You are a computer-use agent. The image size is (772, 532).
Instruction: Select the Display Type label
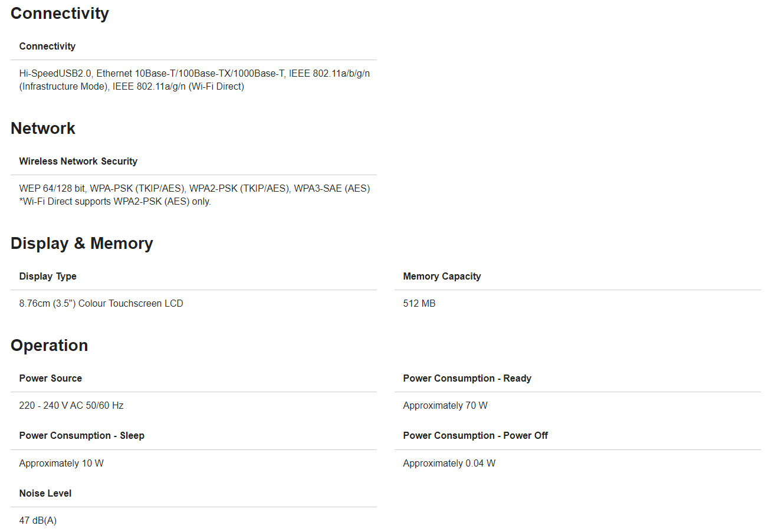click(x=48, y=276)
